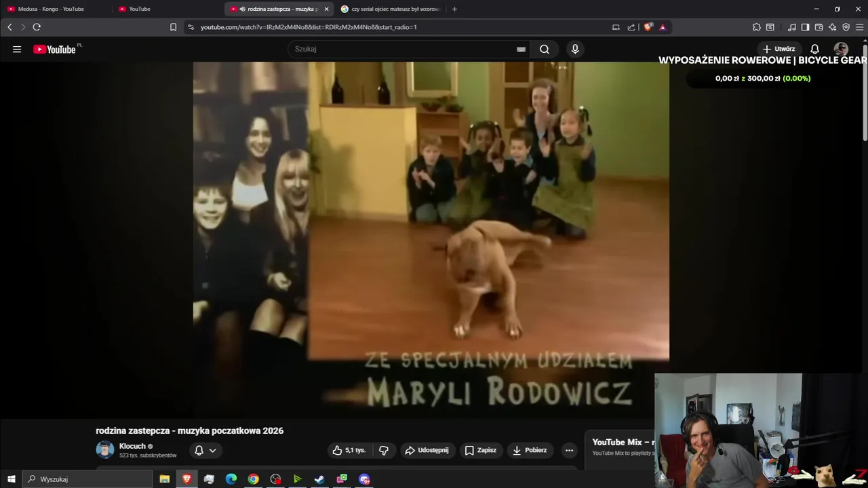Reload the current page
The image size is (868, 488).
(37, 27)
